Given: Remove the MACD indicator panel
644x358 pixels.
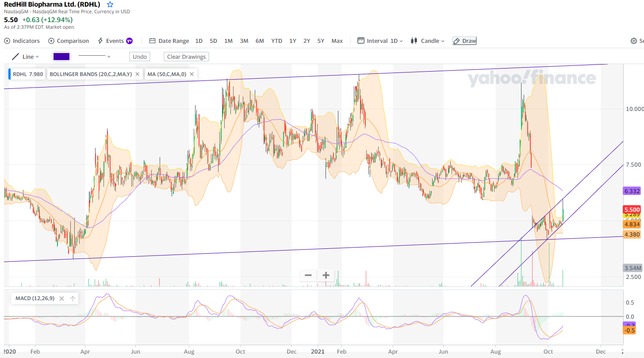Looking at the screenshot, I should pos(62,298).
